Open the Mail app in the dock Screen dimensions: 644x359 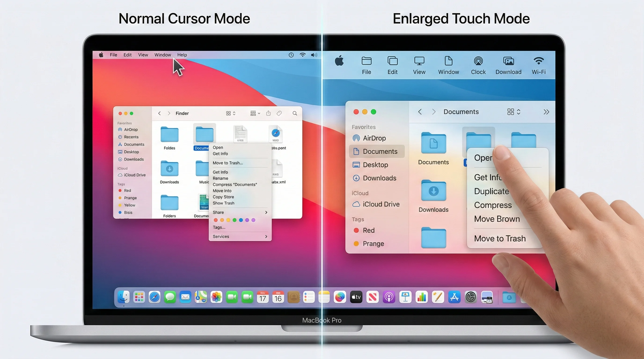(x=185, y=297)
